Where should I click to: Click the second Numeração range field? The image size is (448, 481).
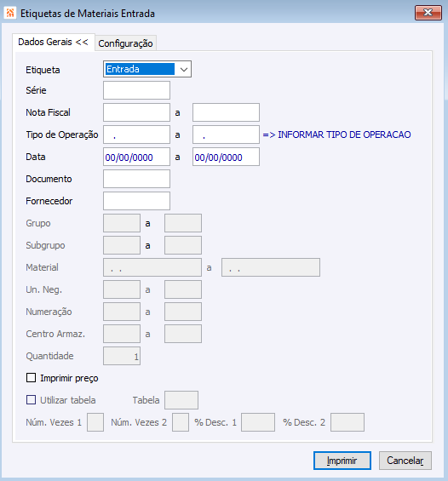tap(183, 312)
